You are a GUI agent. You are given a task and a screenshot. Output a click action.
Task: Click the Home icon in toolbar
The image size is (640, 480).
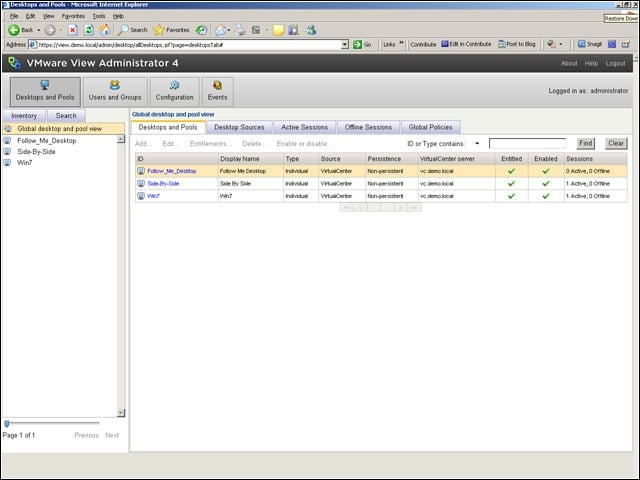(105, 29)
